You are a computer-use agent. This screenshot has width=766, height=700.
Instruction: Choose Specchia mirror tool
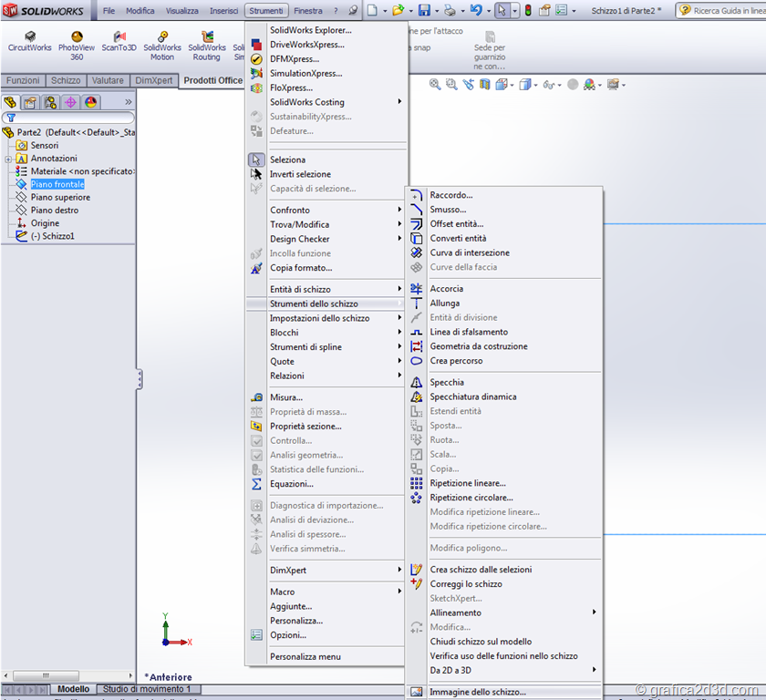(x=447, y=383)
